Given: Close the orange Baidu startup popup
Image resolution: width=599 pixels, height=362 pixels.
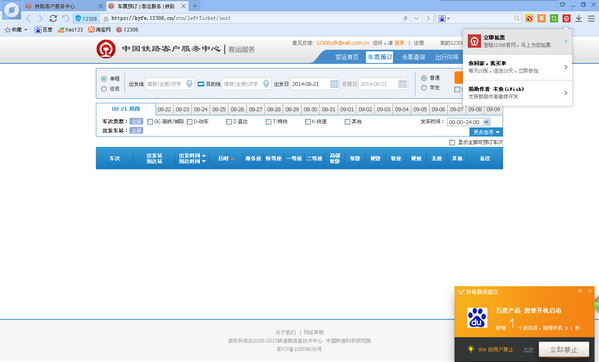Looking at the screenshot, I should pyautogui.click(x=589, y=291).
